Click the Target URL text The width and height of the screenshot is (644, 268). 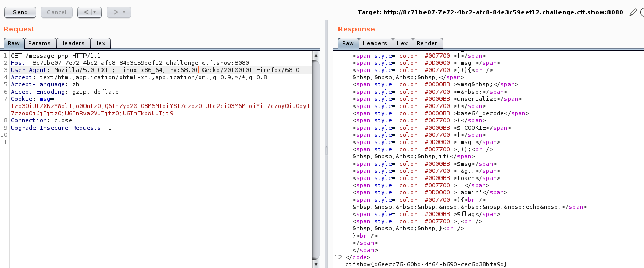(490, 12)
